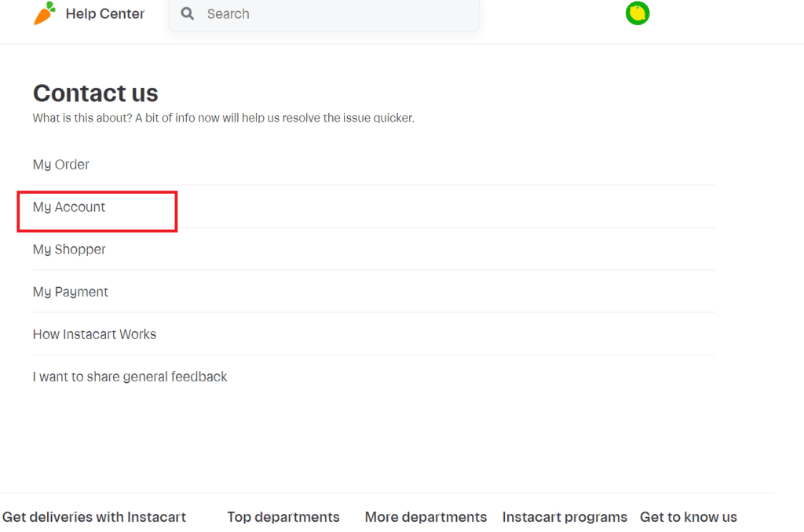
Task: Click the Help Center title link
Action: pos(105,14)
